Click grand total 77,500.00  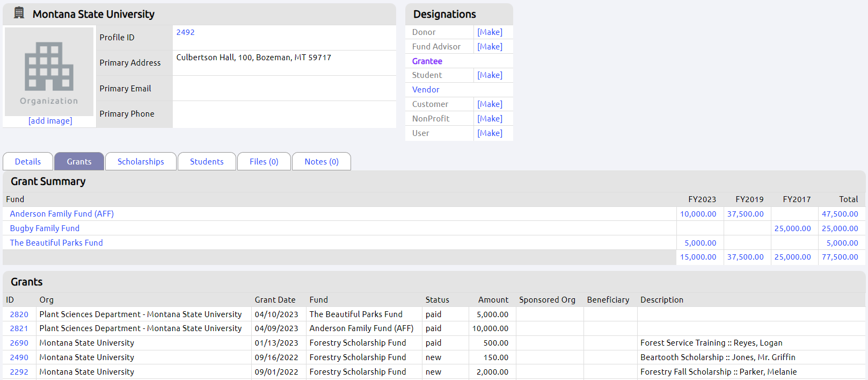(x=840, y=257)
